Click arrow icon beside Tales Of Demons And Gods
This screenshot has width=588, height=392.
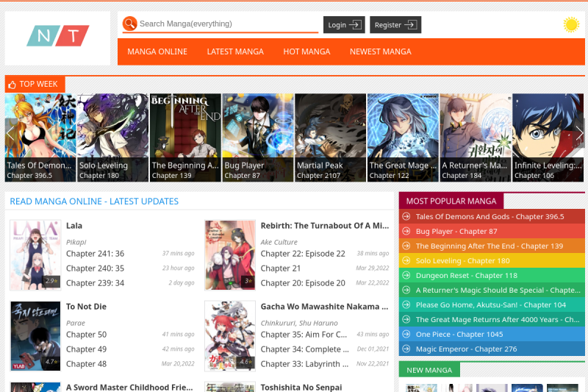point(406,216)
